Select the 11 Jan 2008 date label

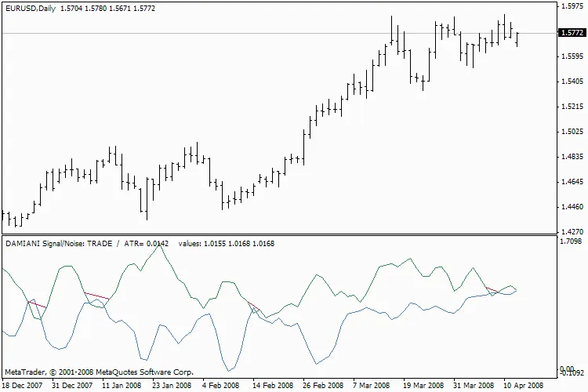[x=120, y=386]
